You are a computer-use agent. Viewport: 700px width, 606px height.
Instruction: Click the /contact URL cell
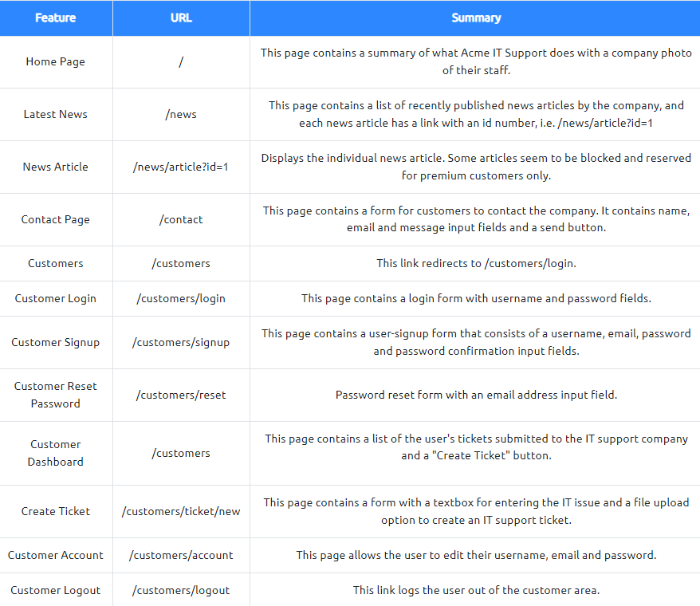[181, 219]
